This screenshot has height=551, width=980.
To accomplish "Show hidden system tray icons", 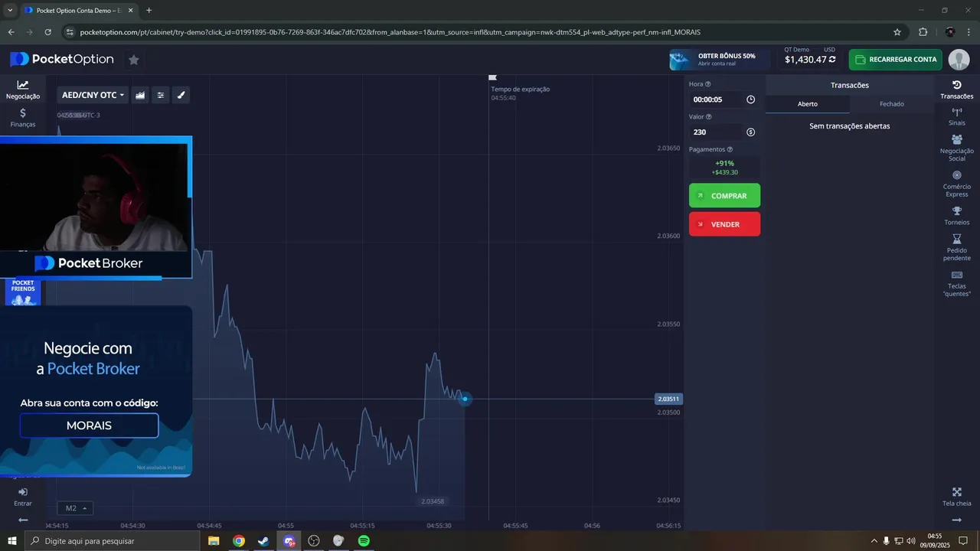I will (874, 541).
